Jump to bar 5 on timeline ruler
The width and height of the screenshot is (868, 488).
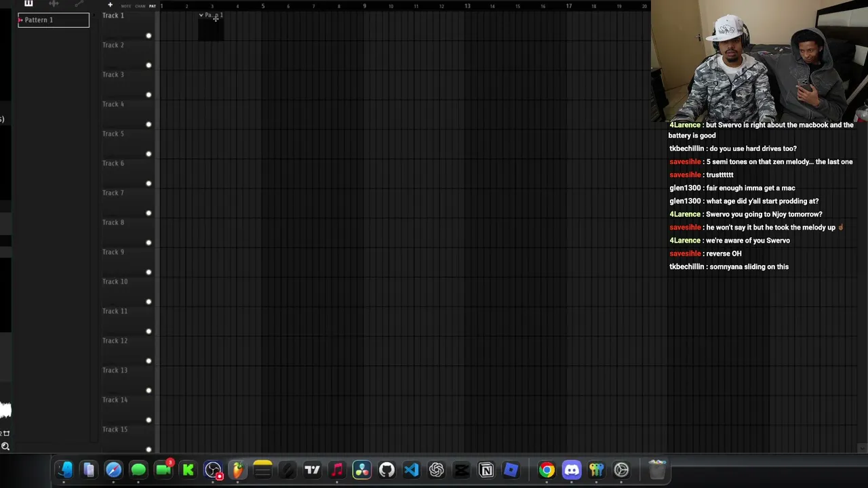point(263,6)
